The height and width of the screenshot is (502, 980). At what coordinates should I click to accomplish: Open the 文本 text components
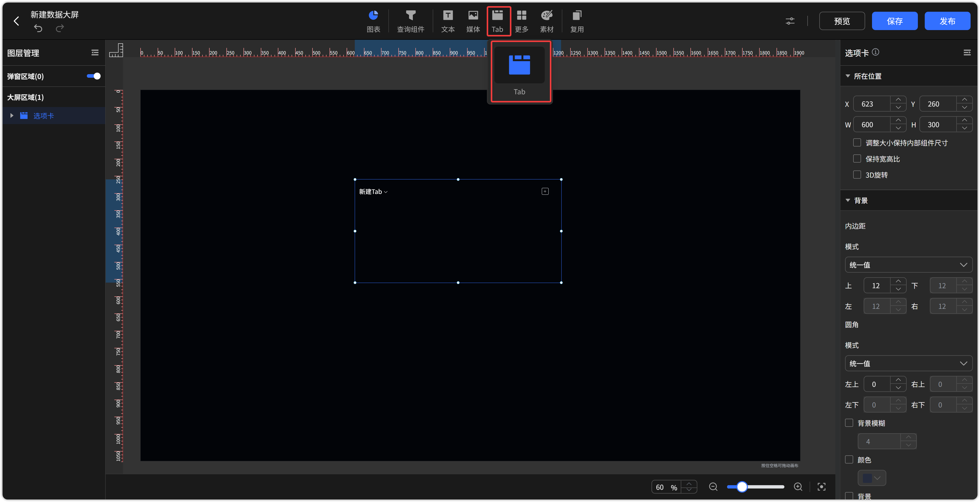(448, 21)
